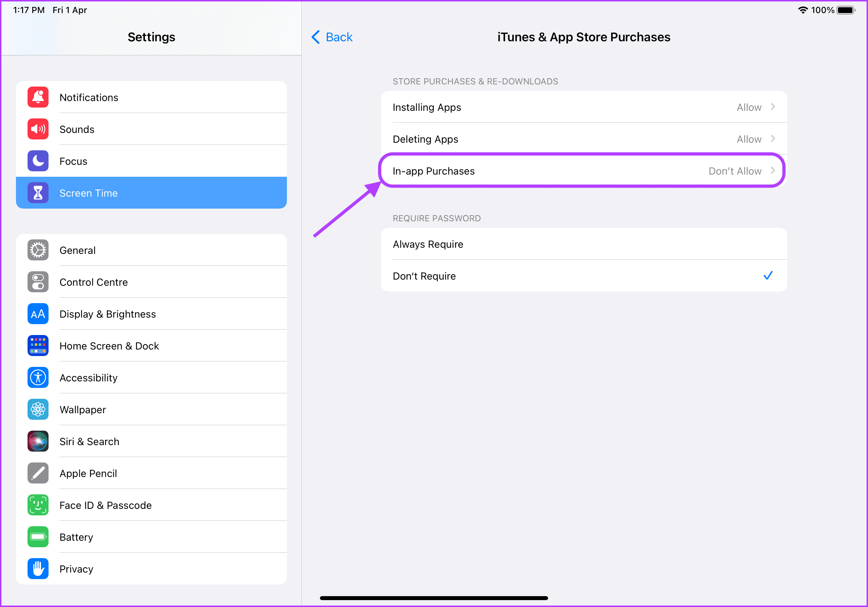The image size is (868, 607).
Task: Tap the Settings sidebar title
Action: (x=151, y=37)
